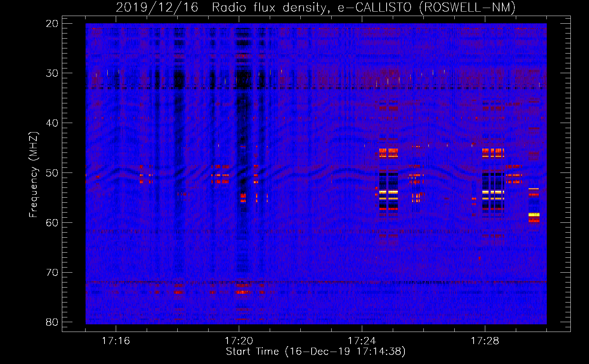Image resolution: width=589 pixels, height=364 pixels.
Task: Click the 80 frequency tick label
Action: tap(52, 323)
